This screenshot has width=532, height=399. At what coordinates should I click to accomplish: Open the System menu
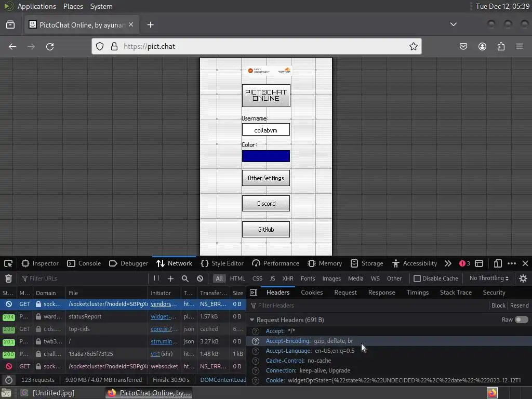coord(101,6)
